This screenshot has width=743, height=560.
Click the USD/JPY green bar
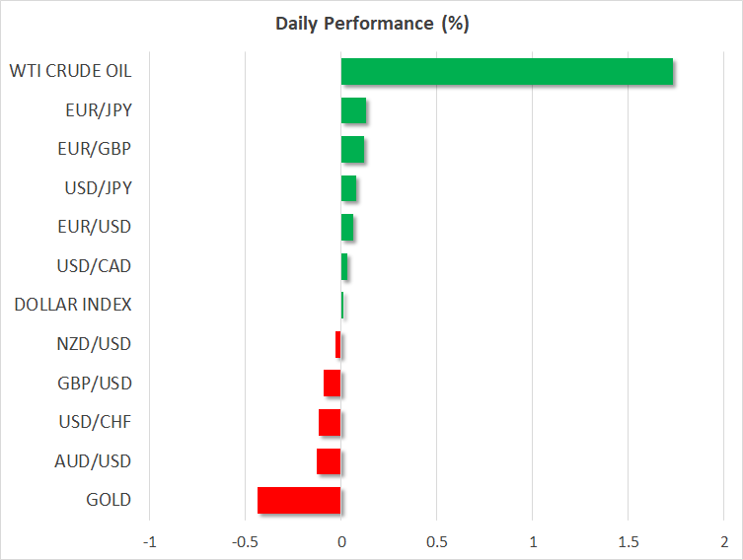348,188
